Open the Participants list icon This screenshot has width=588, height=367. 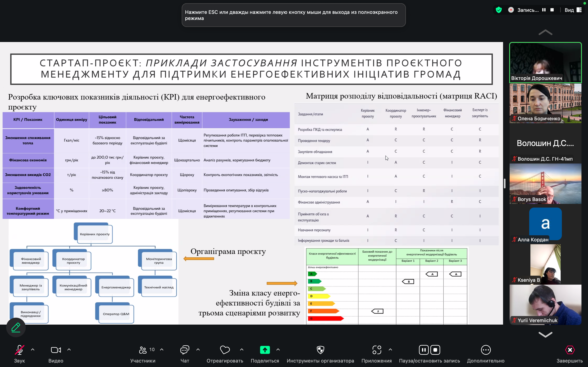coord(143,350)
